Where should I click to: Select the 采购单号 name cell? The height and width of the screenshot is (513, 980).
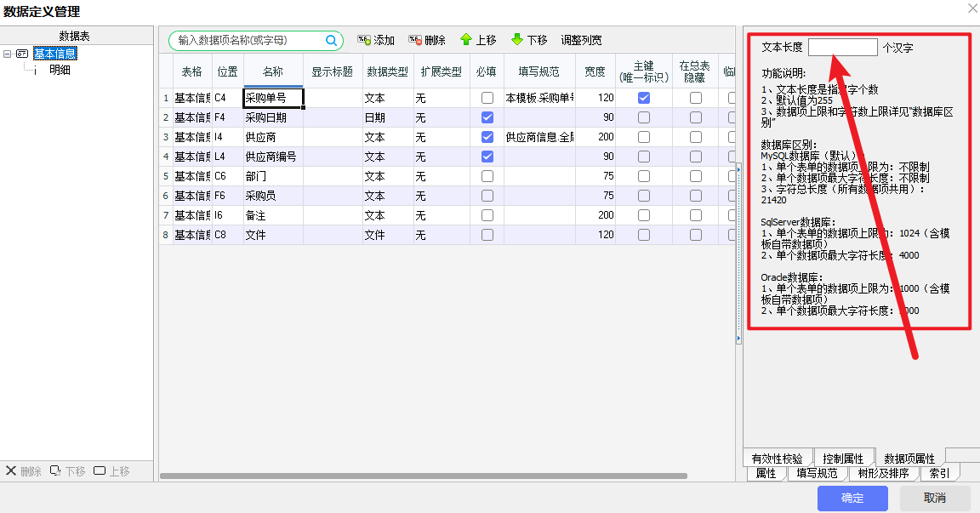tap(273, 98)
